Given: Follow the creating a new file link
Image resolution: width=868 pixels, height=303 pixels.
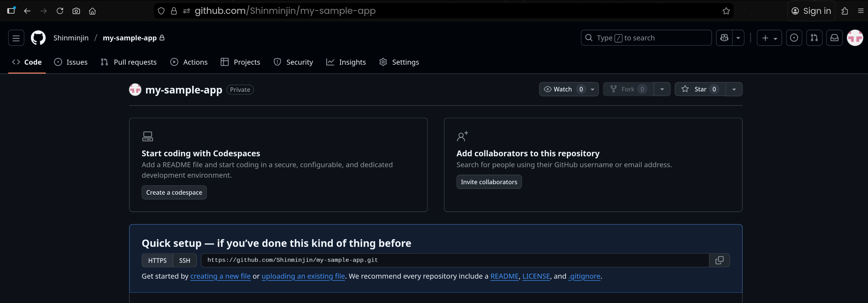Looking at the screenshot, I should pos(220,276).
